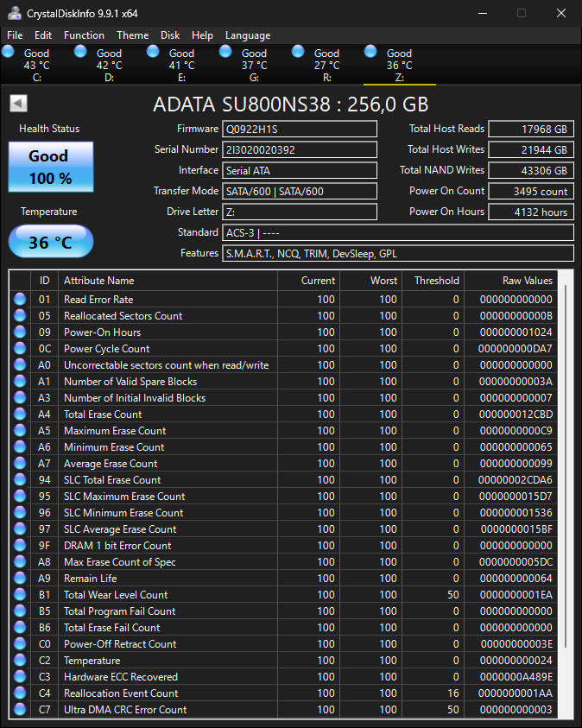Screen dimensions: 582x728
Task: Click status orb for Reallocation Event Count
Action: [20, 693]
